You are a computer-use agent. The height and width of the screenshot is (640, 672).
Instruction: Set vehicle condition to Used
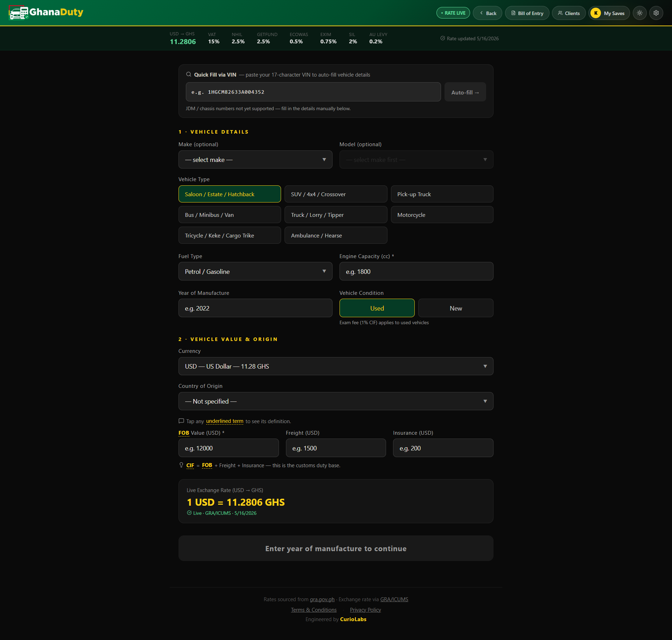[x=377, y=308]
